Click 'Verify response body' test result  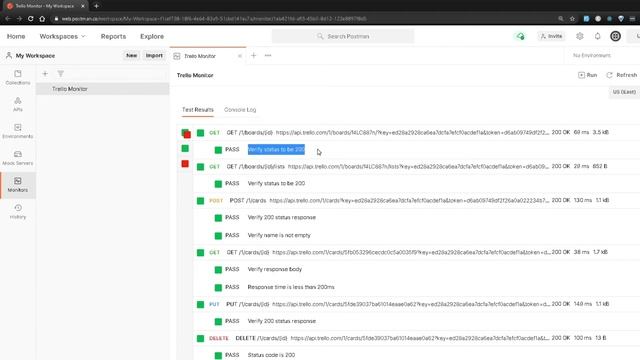(x=275, y=269)
